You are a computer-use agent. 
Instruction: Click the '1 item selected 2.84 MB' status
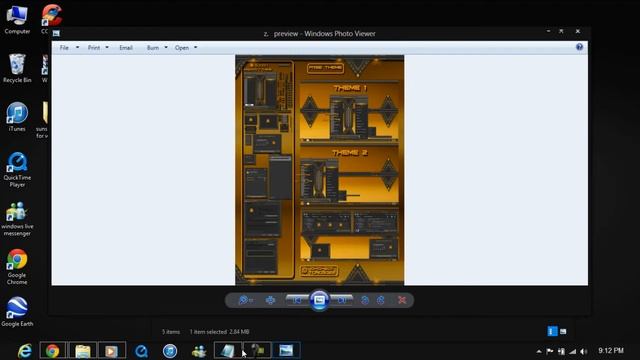(220, 332)
